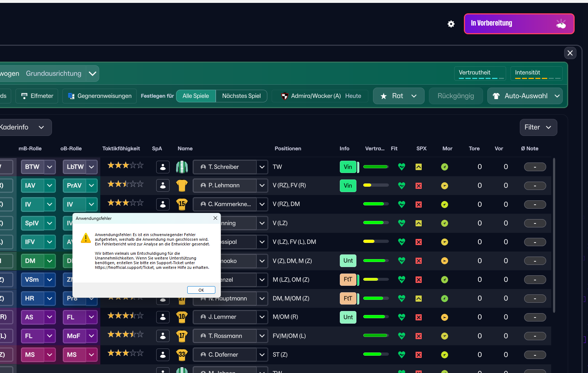Click T. Schreiber's morale icon
The image size is (588, 373).
(x=444, y=167)
